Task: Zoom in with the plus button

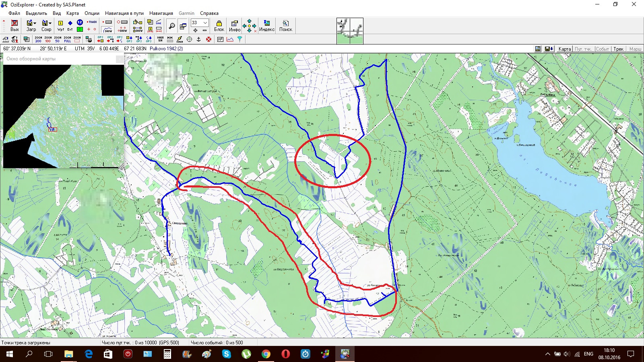Action: [x=195, y=30]
